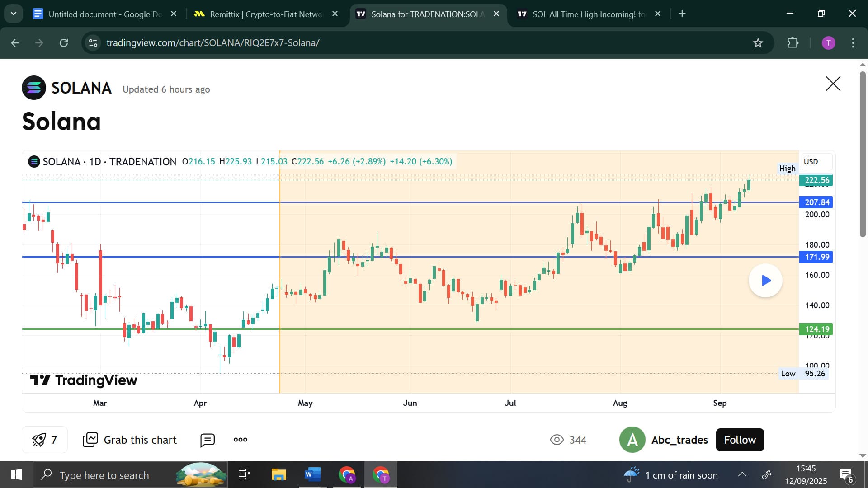Show hidden system tray icons
The image size is (868, 488).
[x=742, y=474]
